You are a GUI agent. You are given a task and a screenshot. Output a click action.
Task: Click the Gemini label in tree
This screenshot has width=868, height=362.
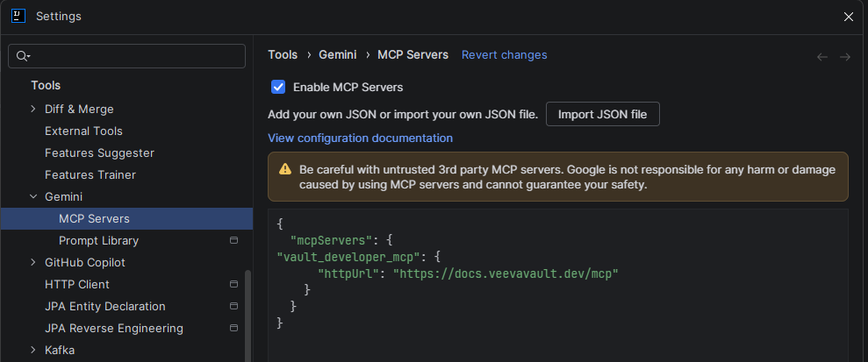pos(64,196)
